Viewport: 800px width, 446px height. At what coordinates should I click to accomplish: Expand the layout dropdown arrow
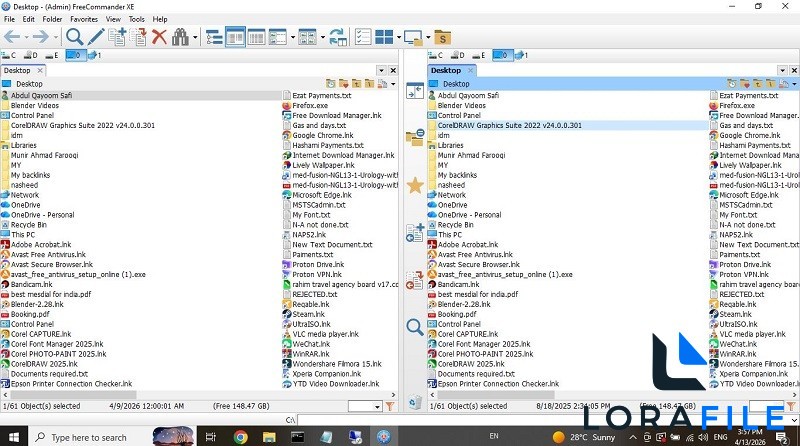coord(398,37)
